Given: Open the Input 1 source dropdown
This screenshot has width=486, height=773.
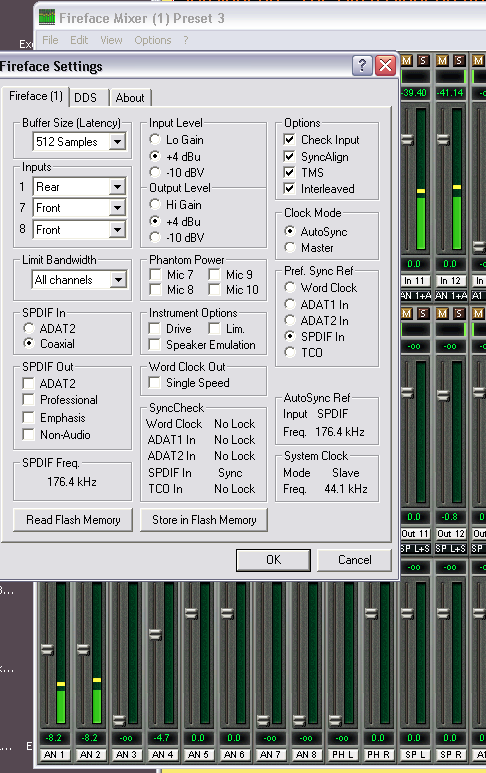Looking at the screenshot, I should pyautogui.click(x=117, y=187).
